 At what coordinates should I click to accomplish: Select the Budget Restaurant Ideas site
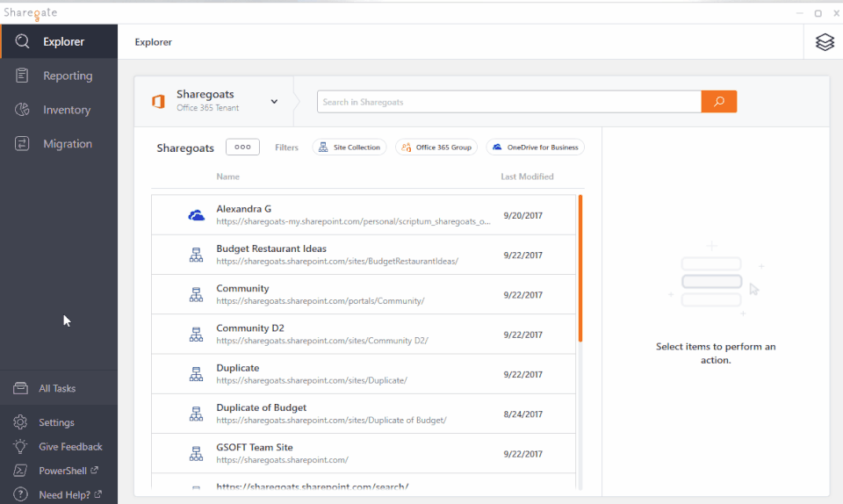pyautogui.click(x=271, y=248)
